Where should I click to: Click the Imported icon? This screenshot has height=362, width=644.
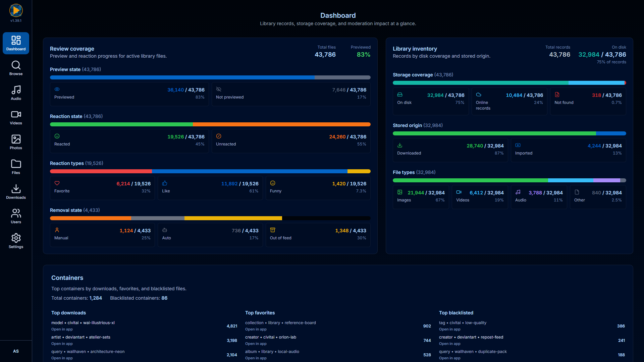coord(518,145)
